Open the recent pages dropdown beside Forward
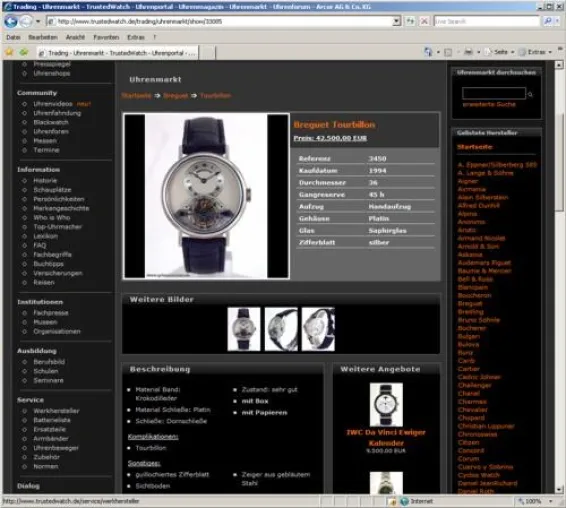566x508 pixels. point(38,22)
